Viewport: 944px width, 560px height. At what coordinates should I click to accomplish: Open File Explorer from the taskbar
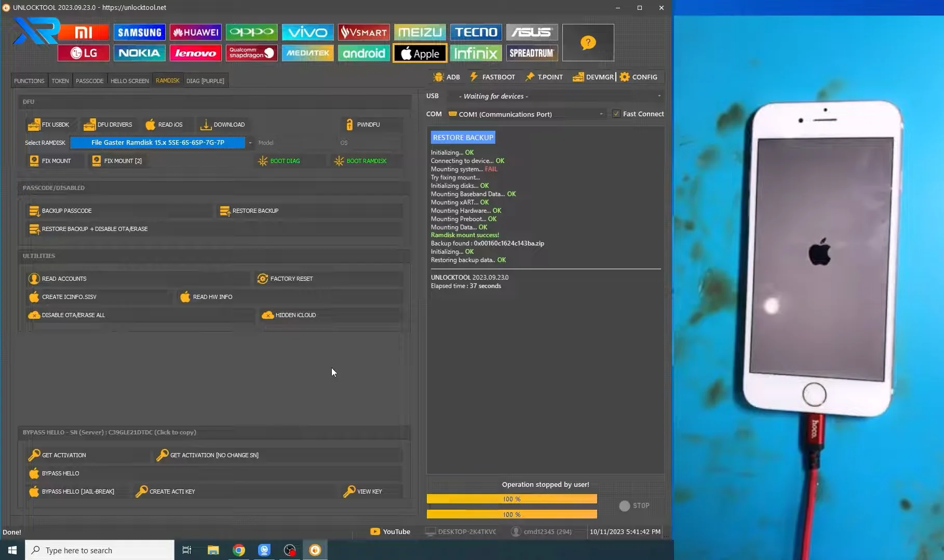click(213, 550)
